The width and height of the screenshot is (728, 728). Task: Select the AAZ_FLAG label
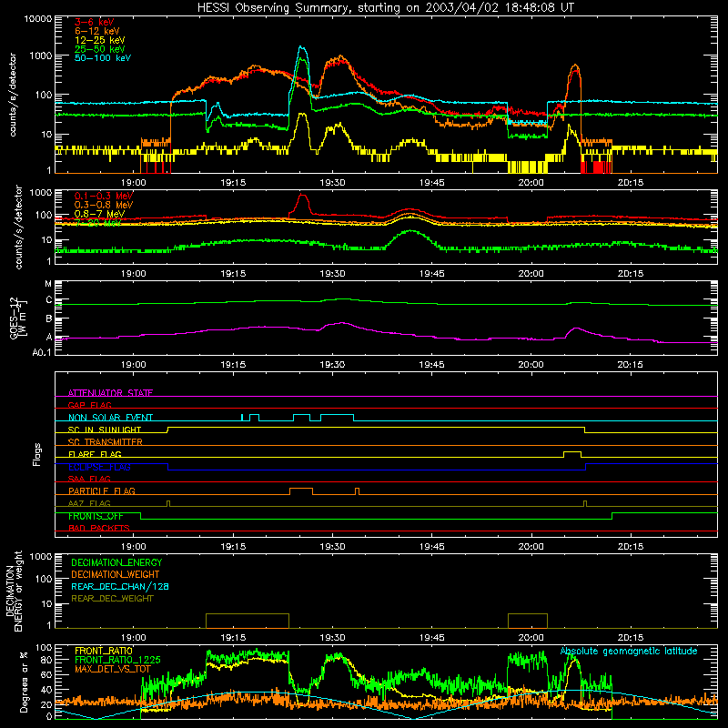click(89, 503)
